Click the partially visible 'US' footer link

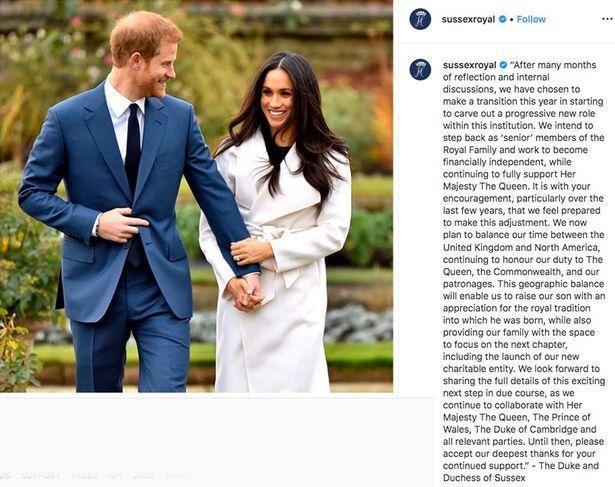coord(5,475)
